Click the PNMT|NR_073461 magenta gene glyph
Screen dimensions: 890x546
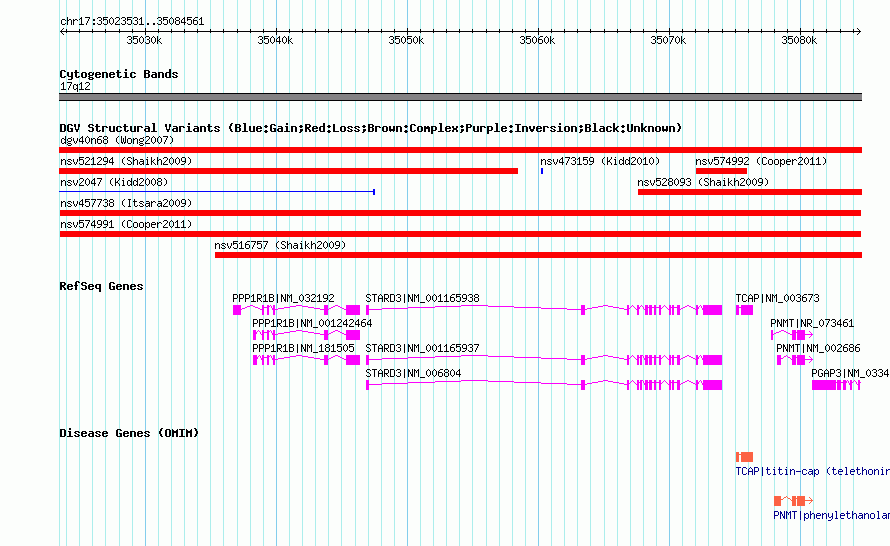[792, 335]
